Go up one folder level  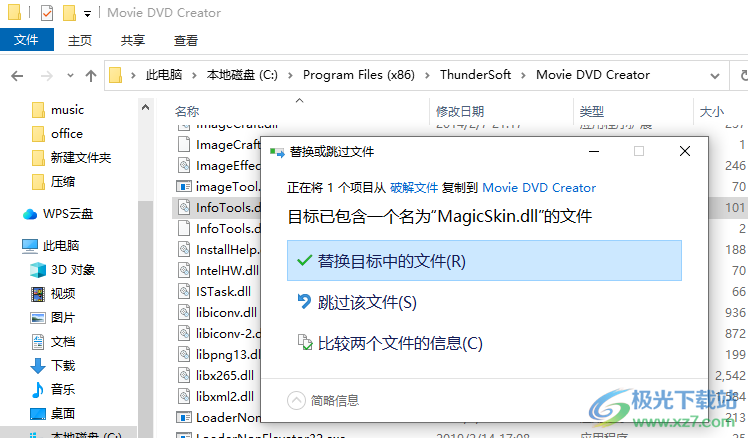[x=91, y=75]
